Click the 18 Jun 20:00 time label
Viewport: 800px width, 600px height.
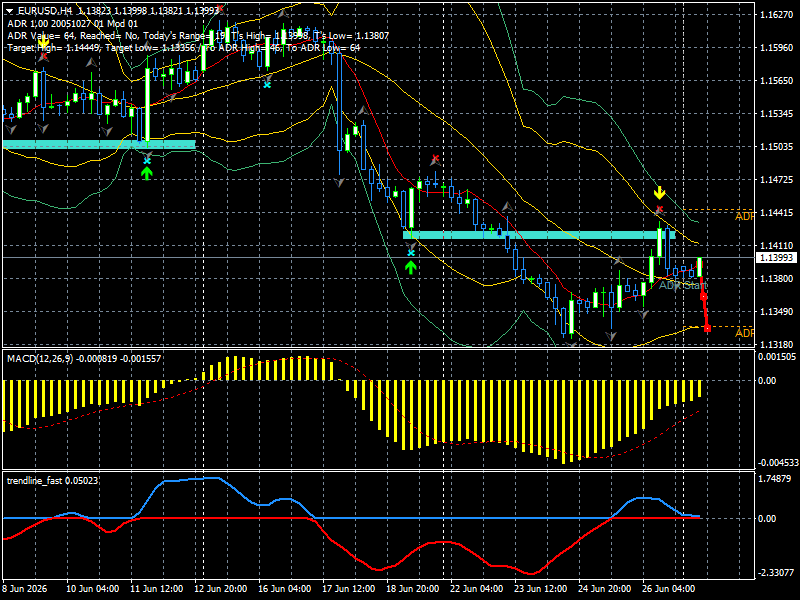(x=413, y=589)
